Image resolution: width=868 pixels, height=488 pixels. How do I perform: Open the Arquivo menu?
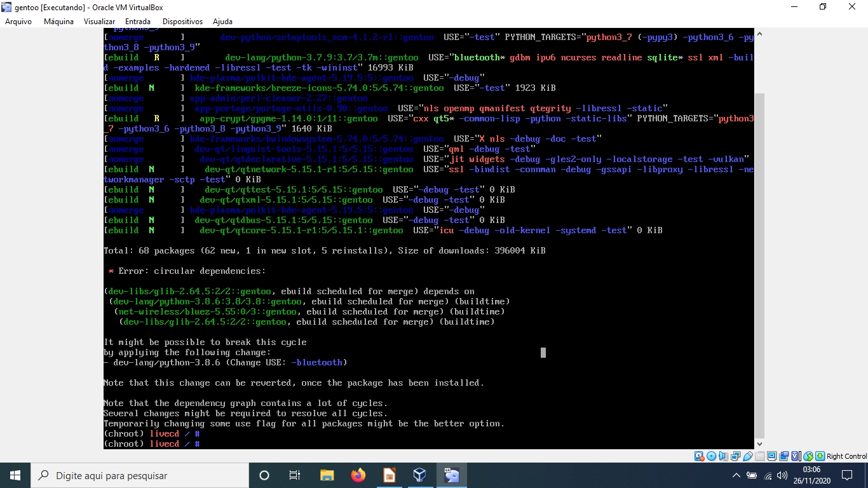18,22
